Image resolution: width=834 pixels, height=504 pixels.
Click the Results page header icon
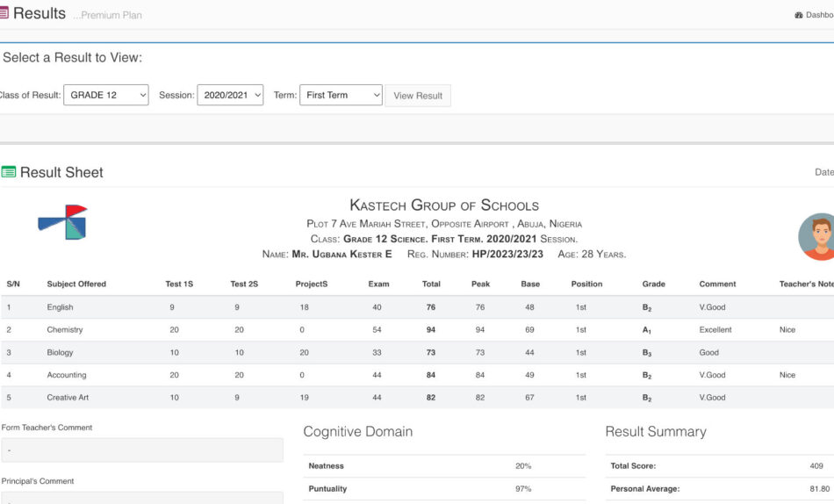[x=4, y=14]
